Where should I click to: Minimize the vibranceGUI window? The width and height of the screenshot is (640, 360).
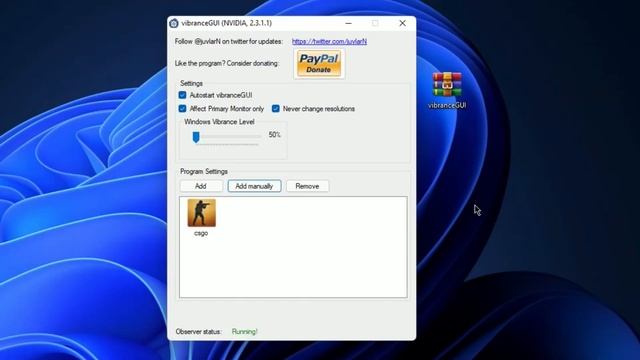(348, 23)
